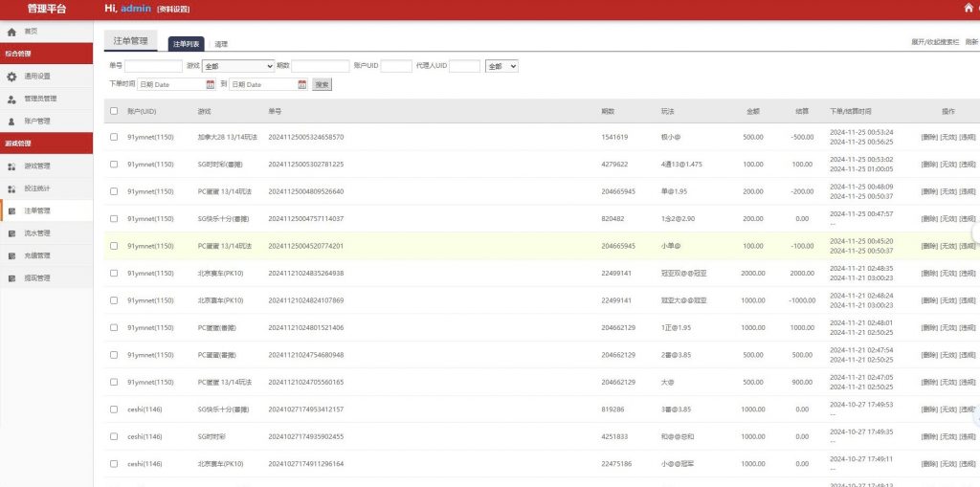Click the white home icon in top bar
Image resolution: width=980 pixels, height=487 pixels.
pyautogui.click(x=968, y=9)
